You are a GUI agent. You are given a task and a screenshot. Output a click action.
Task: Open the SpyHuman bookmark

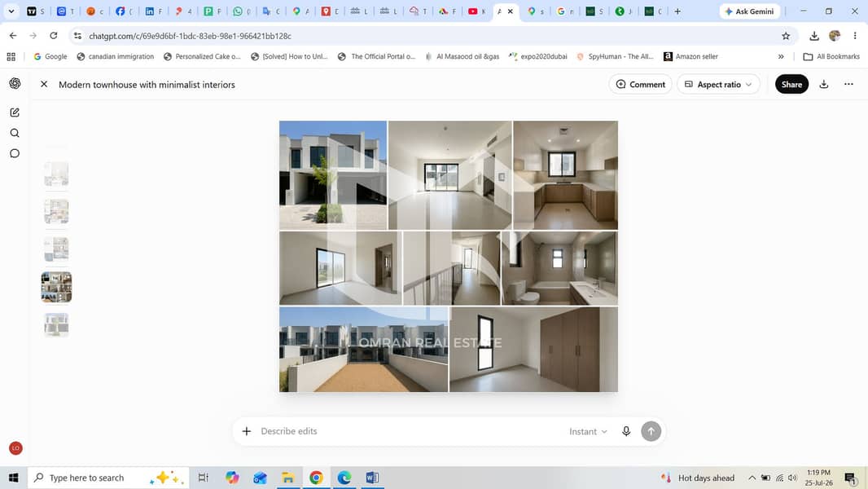click(x=615, y=56)
